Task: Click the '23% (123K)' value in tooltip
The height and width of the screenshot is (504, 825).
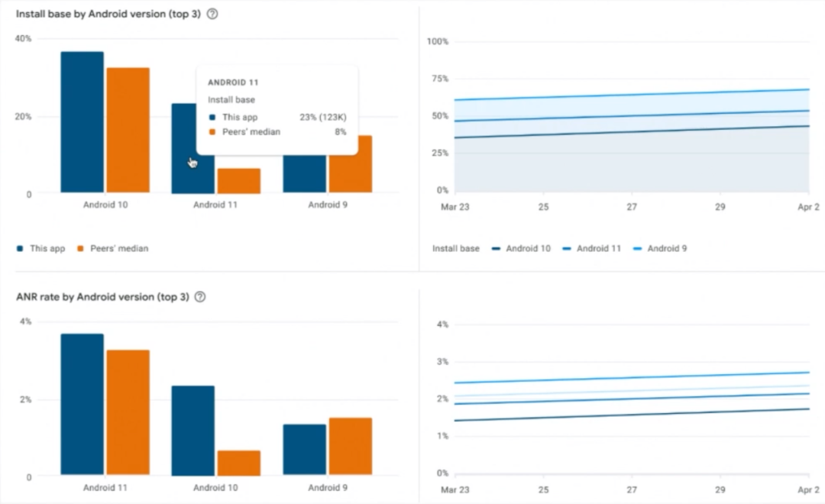Action: tap(323, 118)
